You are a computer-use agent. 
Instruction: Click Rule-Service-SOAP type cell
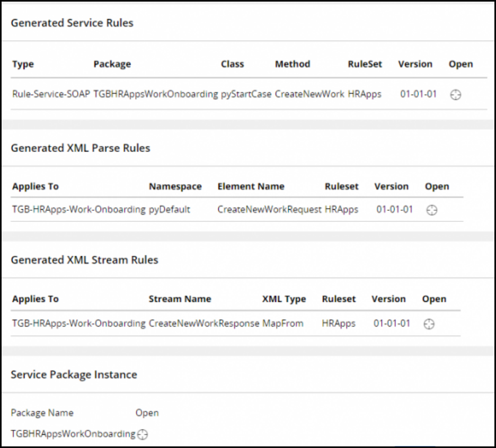tap(51, 94)
